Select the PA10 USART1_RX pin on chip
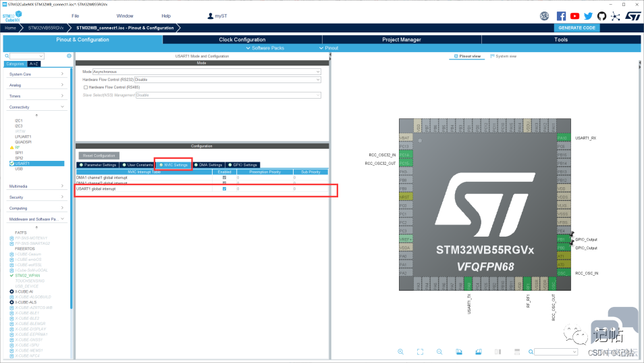This screenshot has height=363, width=644. click(x=563, y=138)
